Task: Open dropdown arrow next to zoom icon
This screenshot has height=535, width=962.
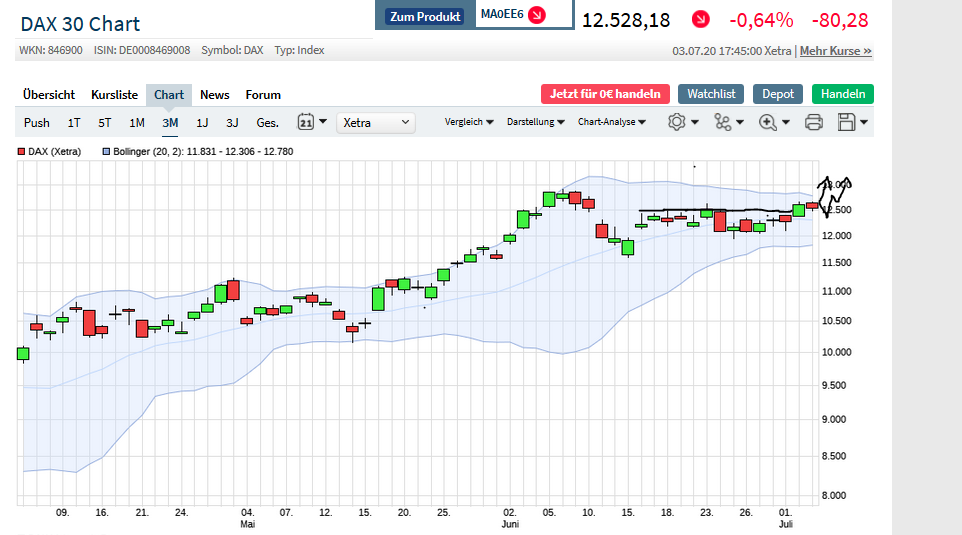Action: pos(785,122)
